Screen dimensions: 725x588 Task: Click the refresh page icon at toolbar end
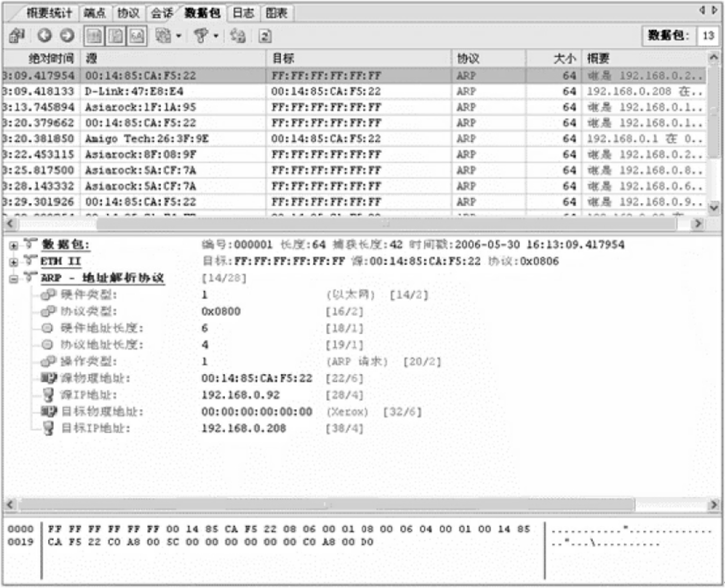tap(265, 36)
